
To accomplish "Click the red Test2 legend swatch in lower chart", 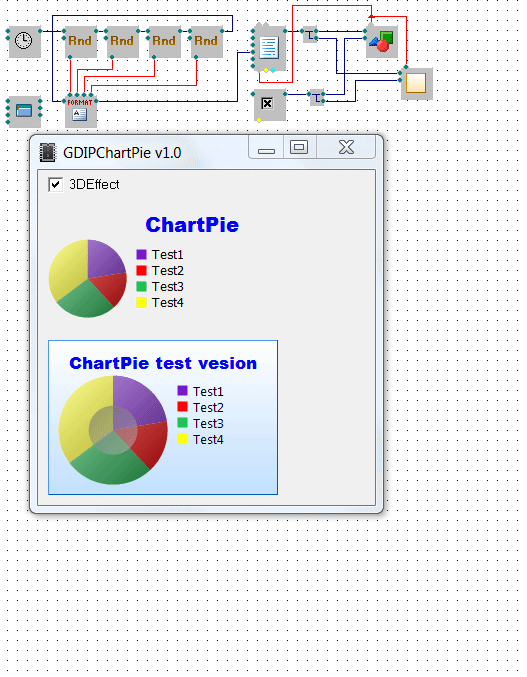I will [x=182, y=407].
